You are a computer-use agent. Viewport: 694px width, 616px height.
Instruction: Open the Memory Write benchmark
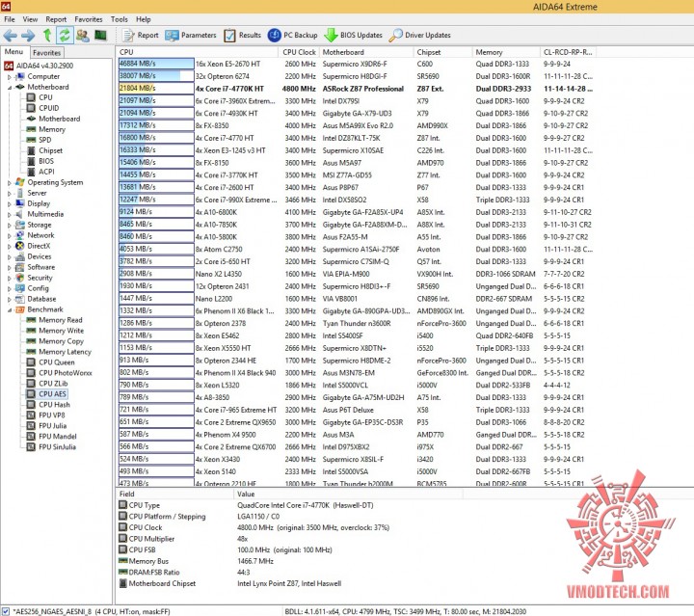55,331
